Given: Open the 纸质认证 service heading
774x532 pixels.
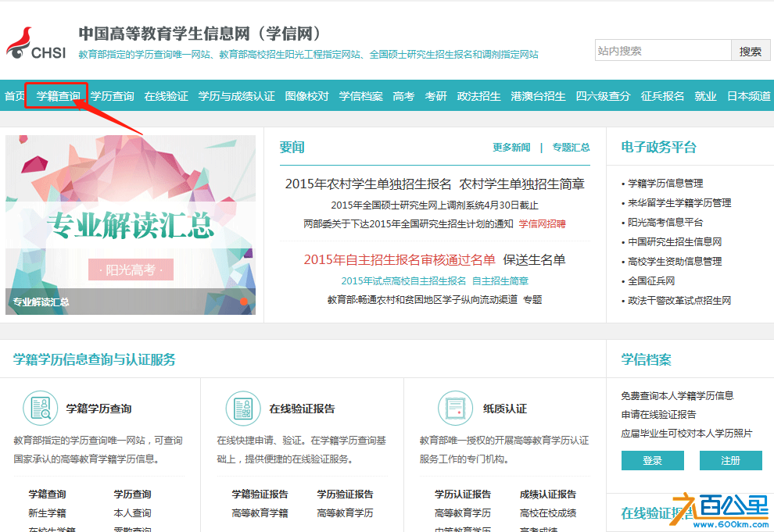Looking at the screenshot, I should [505, 409].
